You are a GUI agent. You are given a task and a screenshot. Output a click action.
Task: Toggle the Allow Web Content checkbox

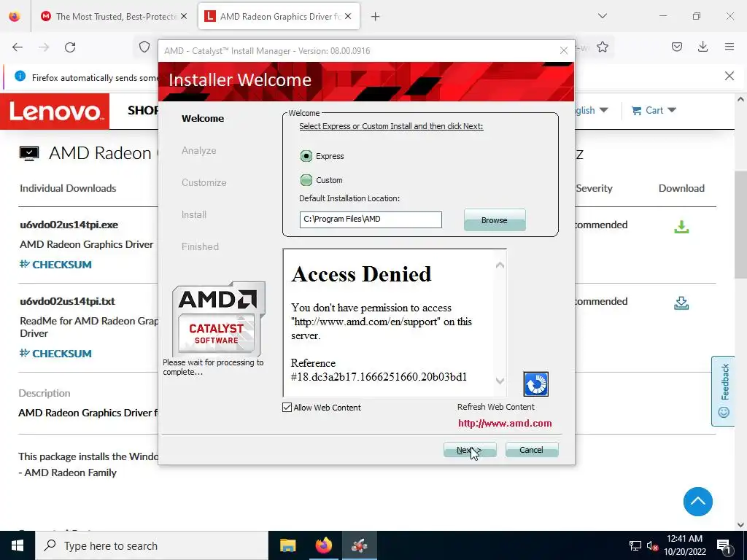287,407
